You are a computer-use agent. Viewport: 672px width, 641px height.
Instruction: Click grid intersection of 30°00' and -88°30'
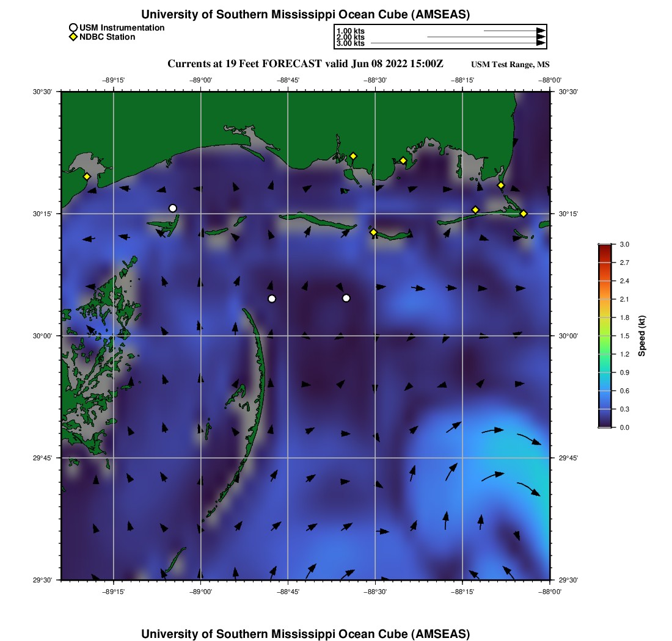[375, 336]
